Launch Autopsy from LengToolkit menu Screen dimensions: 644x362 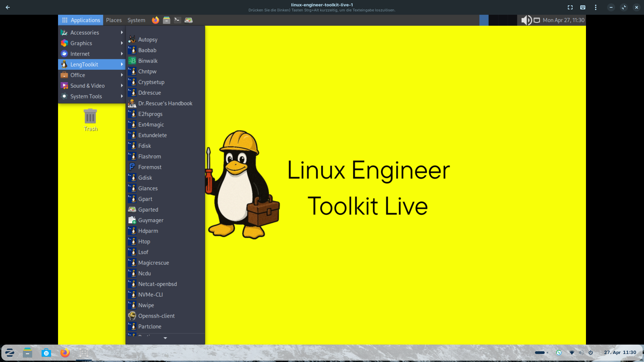pos(148,40)
